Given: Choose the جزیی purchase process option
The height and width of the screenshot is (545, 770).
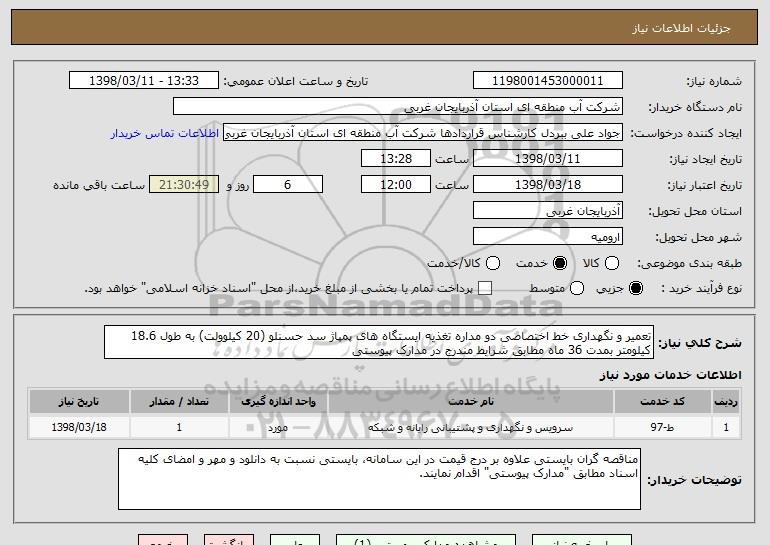Looking at the screenshot, I should point(635,289).
